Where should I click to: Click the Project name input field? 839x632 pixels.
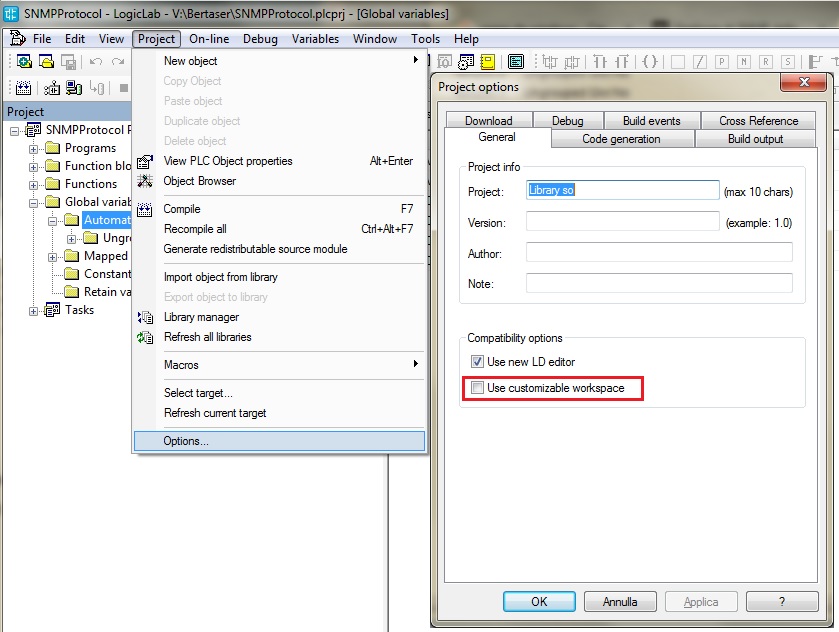[x=622, y=190]
